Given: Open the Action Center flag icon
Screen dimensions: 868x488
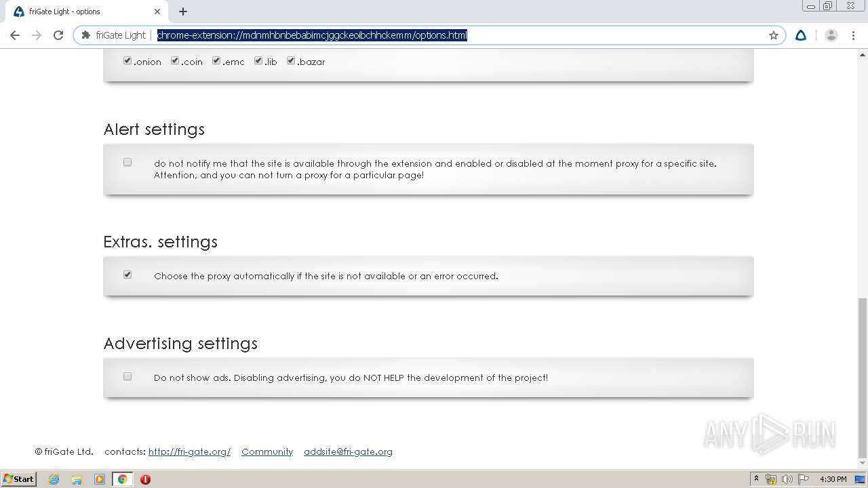Looking at the screenshot, I should pos(804,479).
